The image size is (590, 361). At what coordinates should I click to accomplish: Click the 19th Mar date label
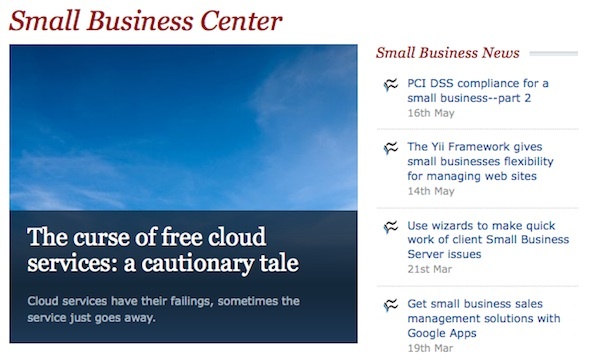tap(430, 348)
